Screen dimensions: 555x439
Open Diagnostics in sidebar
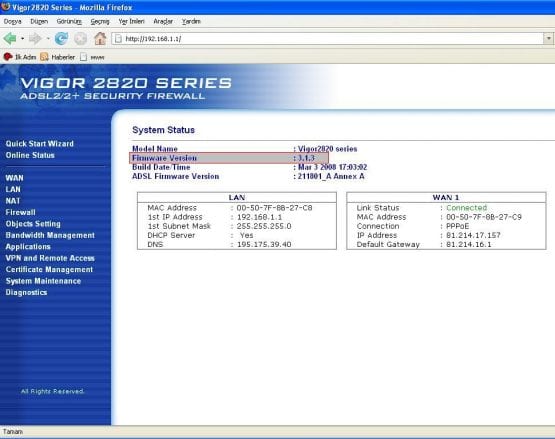click(26, 292)
